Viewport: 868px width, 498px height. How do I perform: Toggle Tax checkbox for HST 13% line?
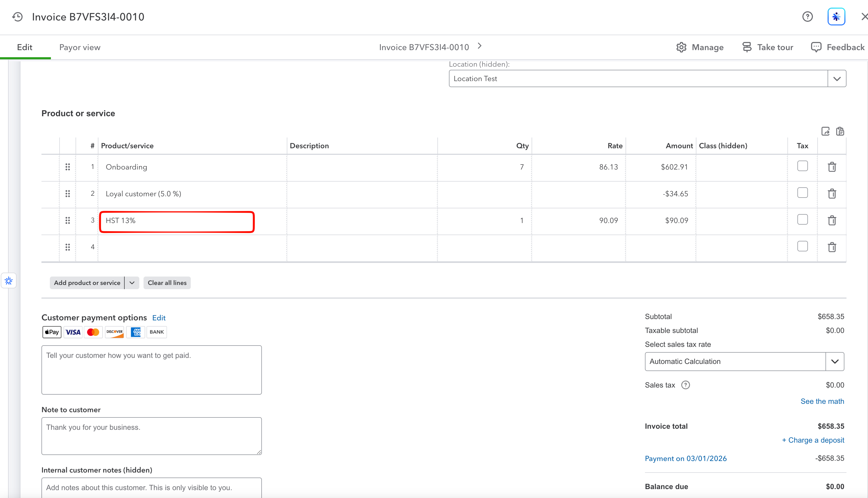point(802,219)
